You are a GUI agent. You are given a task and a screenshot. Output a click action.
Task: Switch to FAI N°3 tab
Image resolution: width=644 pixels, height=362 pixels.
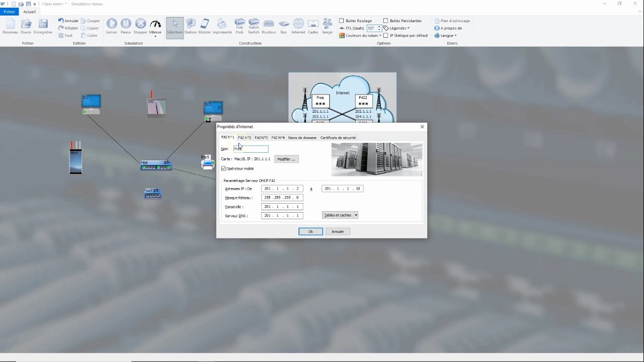coord(261,137)
